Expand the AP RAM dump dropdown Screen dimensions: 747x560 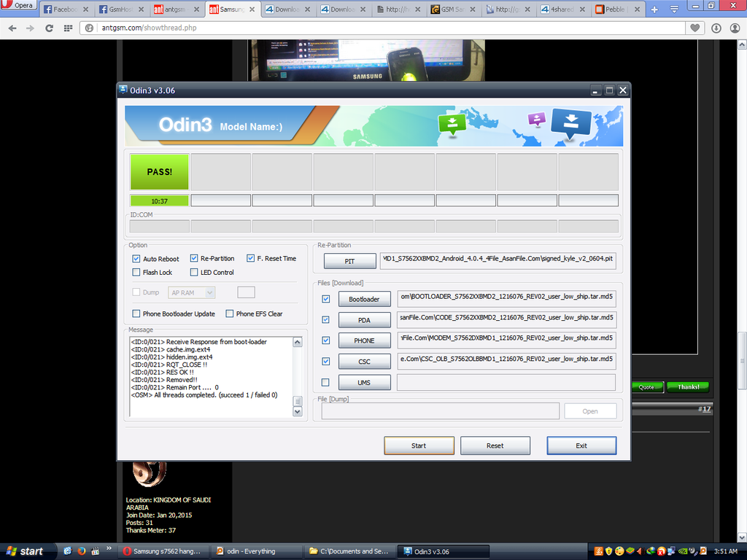pos(210,292)
